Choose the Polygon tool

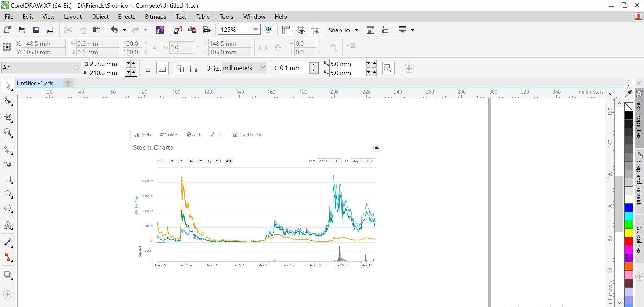8,209
